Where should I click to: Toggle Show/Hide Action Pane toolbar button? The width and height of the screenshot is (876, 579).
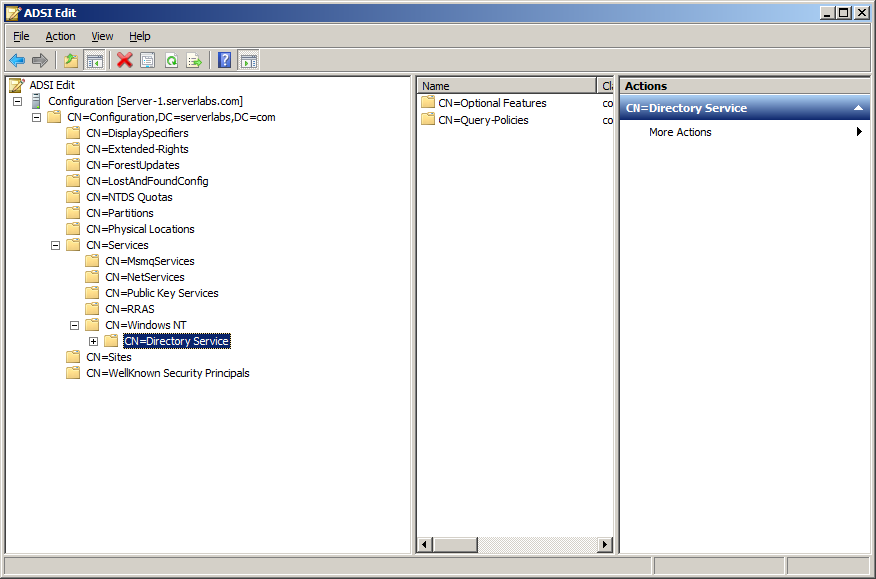(x=249, y=60)
